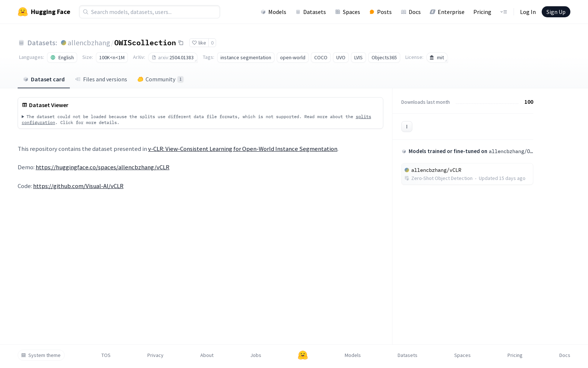This screenshot has height=368, width=588.
Task: Open Datasets in the footer
Action: click(x=408, y=355)
